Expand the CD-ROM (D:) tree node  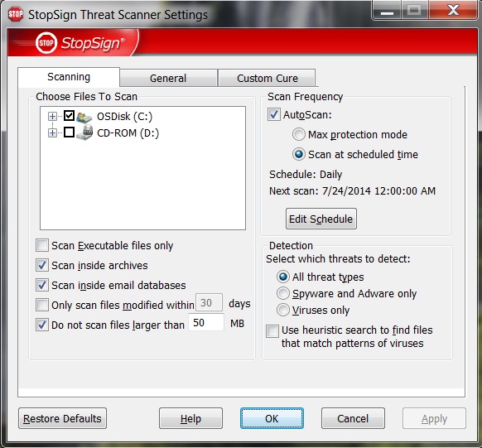point(52,133)
